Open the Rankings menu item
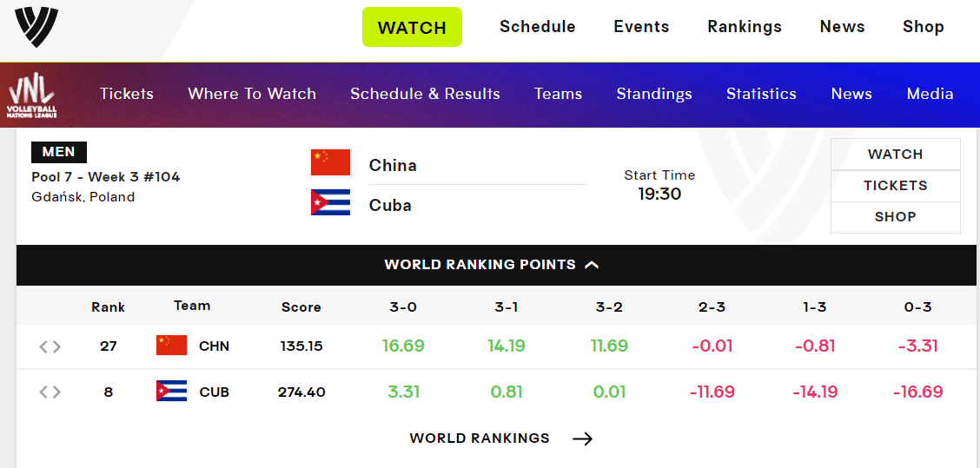The height and width of the screenshot is (468, 980). pyautogui.click(x=745, y=27)
